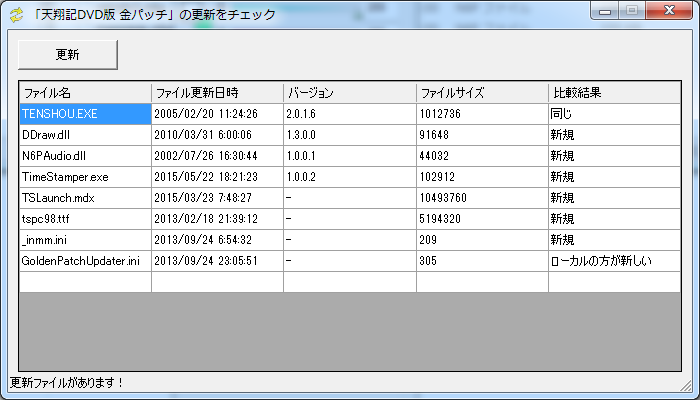
Task: Sort by 比較結果 column header
Action: tap(614, 93)
